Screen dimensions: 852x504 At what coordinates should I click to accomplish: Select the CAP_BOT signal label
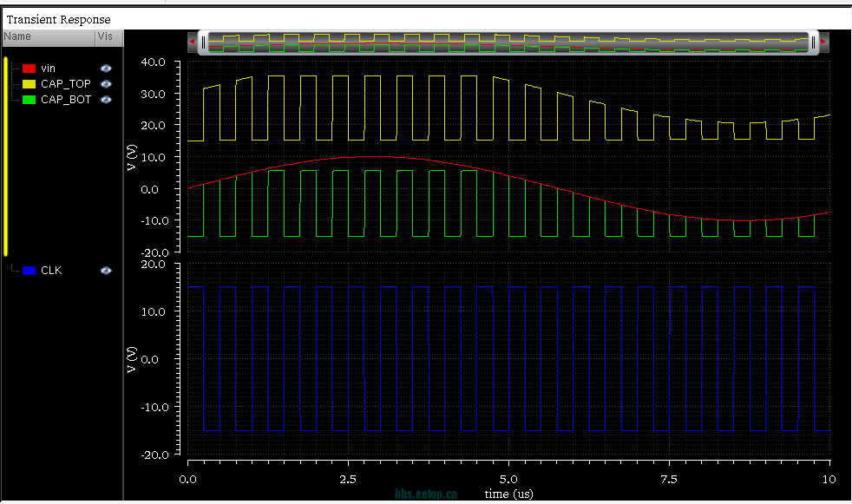pos(65,100)
